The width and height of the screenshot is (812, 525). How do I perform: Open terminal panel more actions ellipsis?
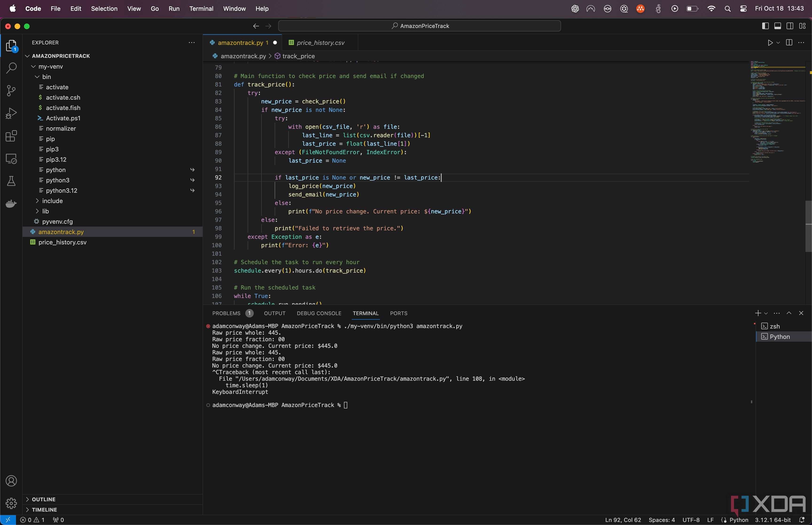point(777,313)
